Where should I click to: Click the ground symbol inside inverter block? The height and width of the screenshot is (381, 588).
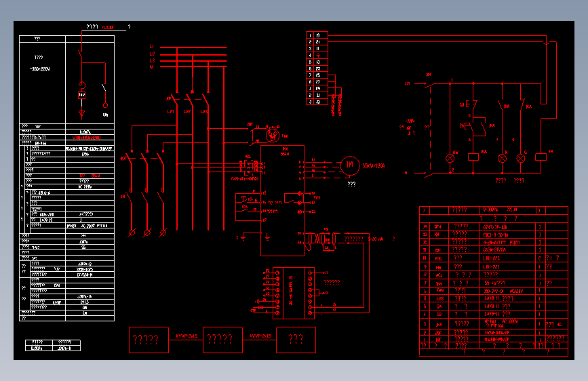click(267, 237)
